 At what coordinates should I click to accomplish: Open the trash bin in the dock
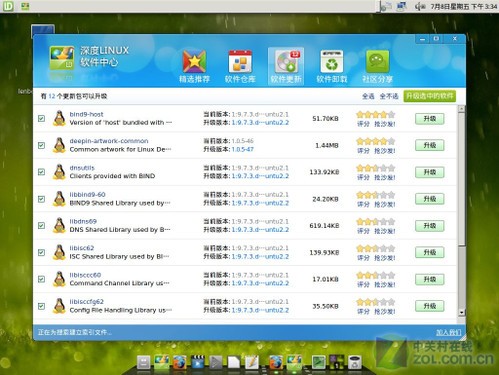coord(355,363)
